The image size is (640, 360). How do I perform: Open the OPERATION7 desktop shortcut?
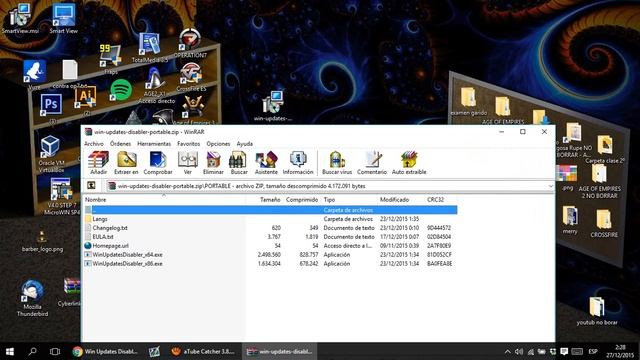190,43
